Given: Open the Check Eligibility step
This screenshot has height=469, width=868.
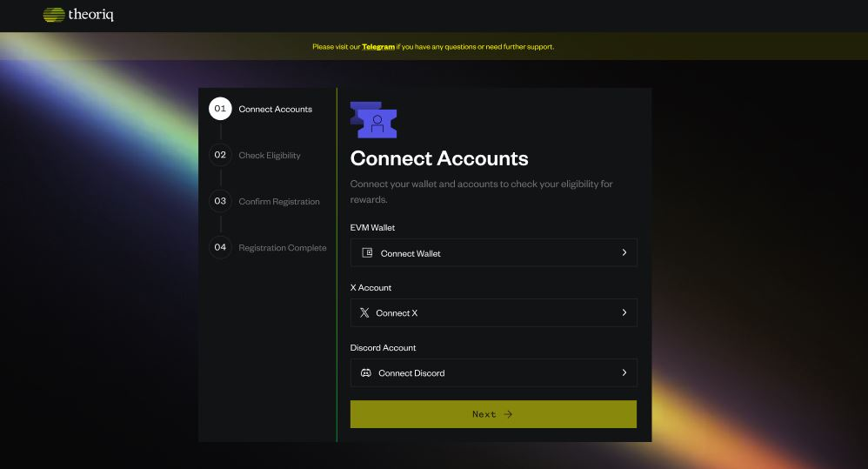Looking at the screenshot, I should 270,156.
